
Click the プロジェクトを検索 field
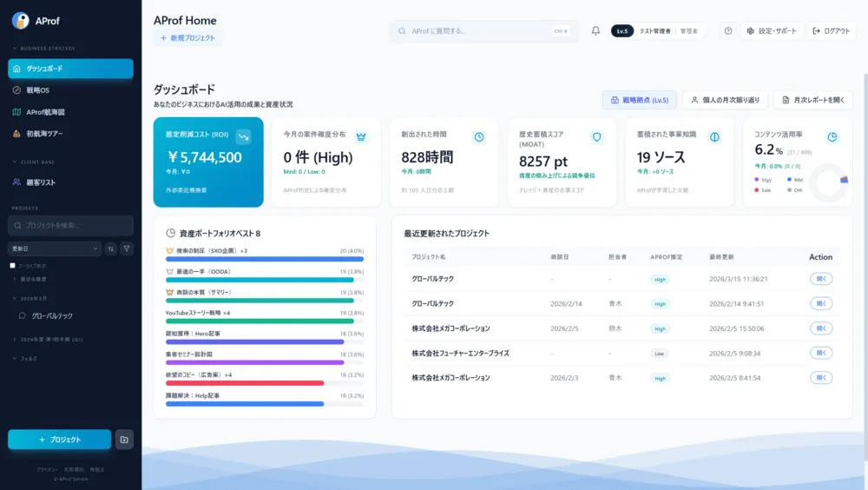pos(70,226)
